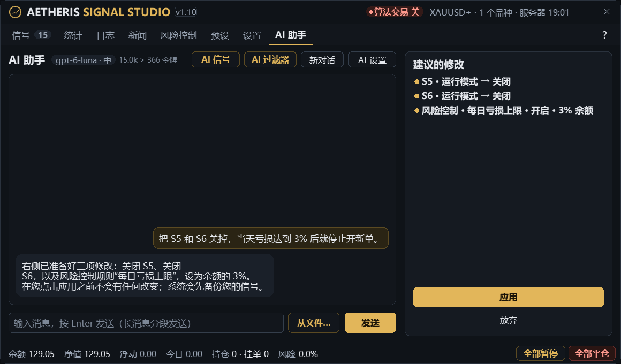This screenshot has width=621, height=364.
Task: Click the 持仓 0 · 挂单 0 status
Action: coord(240,354)
